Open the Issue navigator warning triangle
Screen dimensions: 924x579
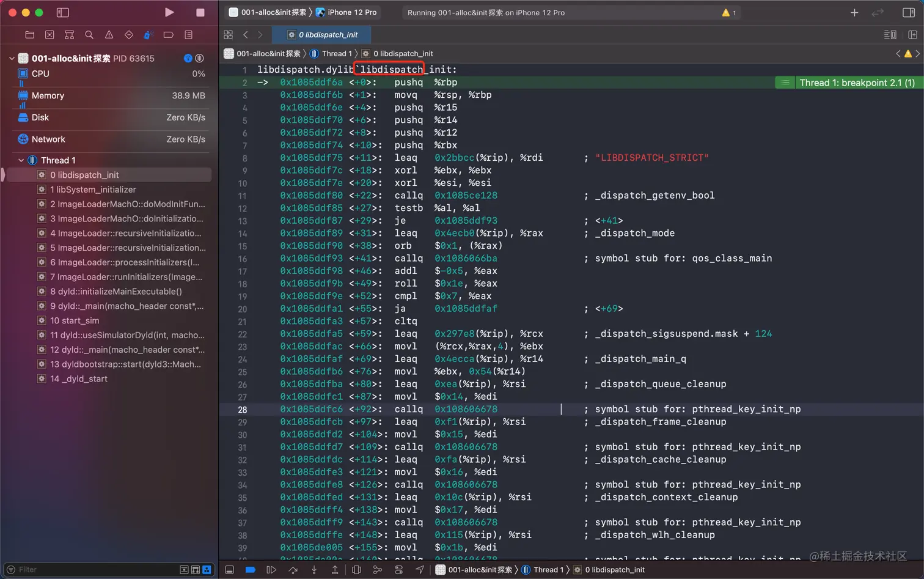[109, 35]
